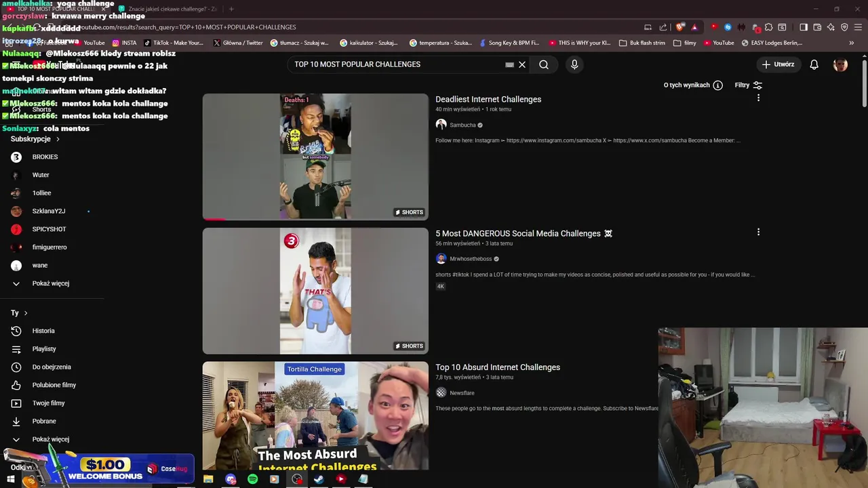
Task: Open 'Top 10 Absurd Internet Challenges' title
Action: [498, 367]
